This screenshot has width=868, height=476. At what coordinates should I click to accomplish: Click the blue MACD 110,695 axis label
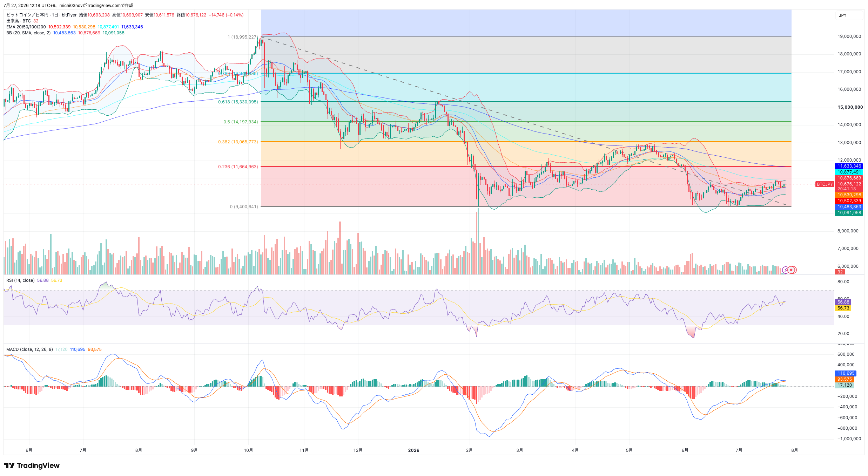(x=846, y=373)
